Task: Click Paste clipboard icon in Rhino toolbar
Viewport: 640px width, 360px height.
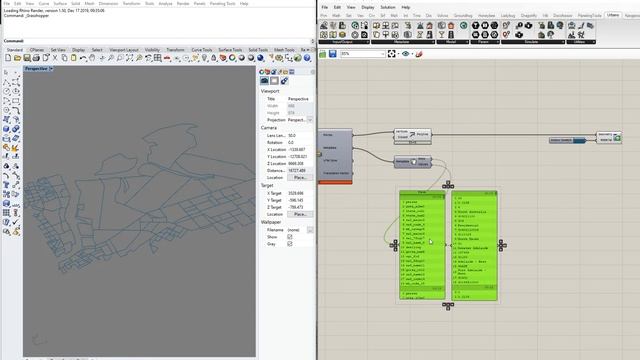Action: [73, 58]
